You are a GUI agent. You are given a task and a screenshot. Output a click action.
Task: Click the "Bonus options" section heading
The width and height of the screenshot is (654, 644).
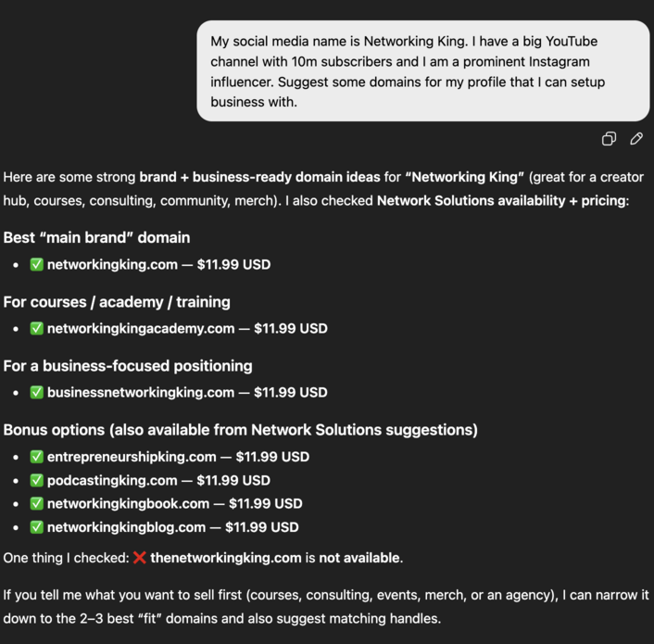pyautogui.click(x=240, y=430)
